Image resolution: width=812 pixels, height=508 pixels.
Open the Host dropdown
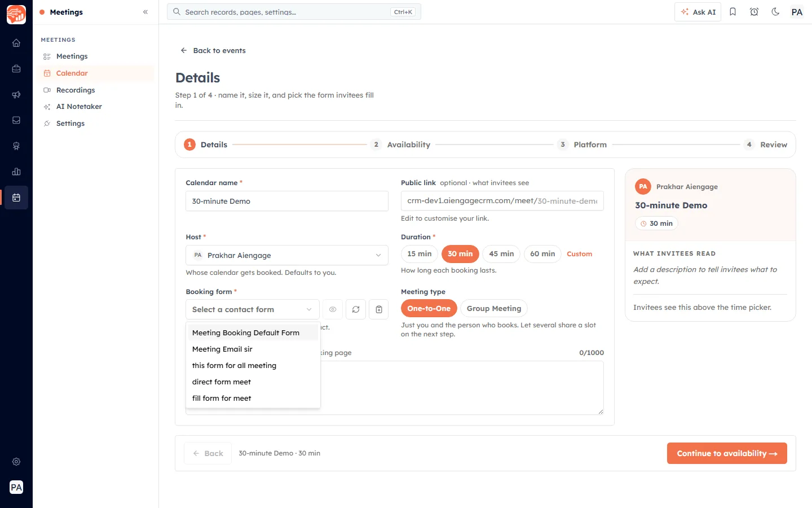pos(287,255)
